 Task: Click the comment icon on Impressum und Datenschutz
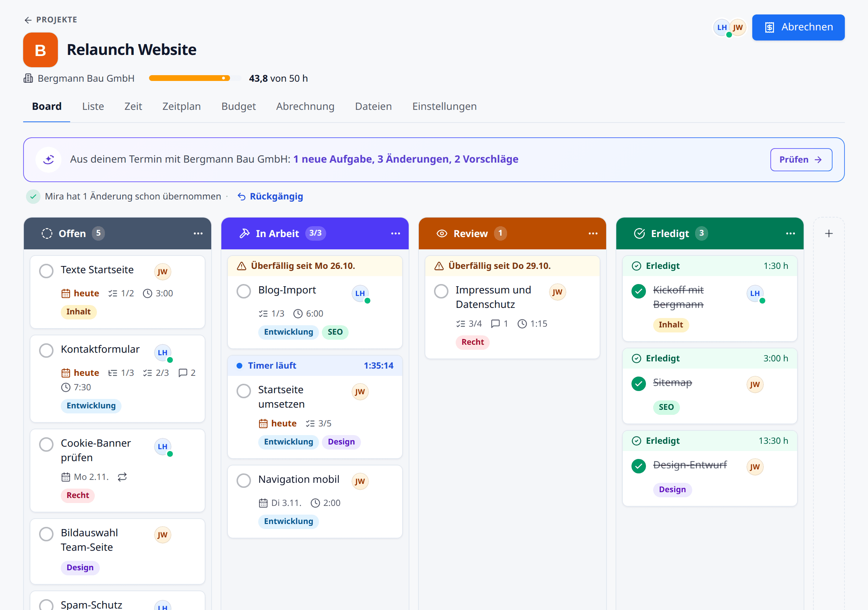[495, 324]
